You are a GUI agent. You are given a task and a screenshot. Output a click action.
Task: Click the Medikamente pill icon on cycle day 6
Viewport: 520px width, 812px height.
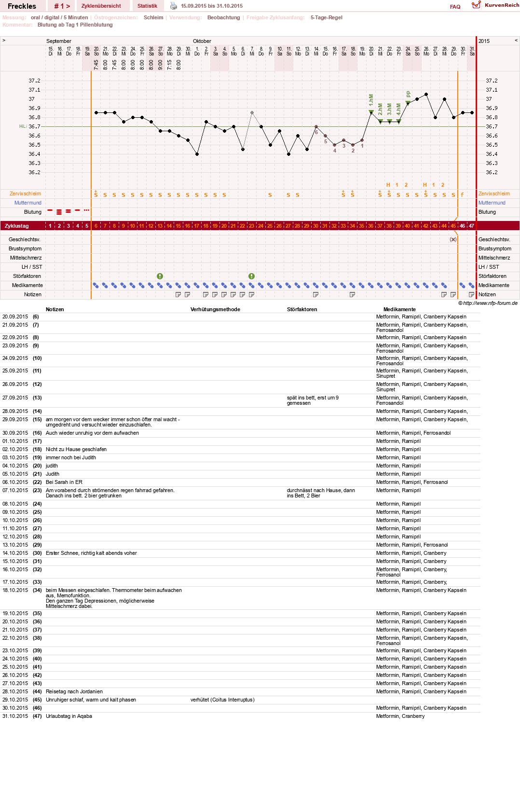pyautogui.click(x=96, y=285)
